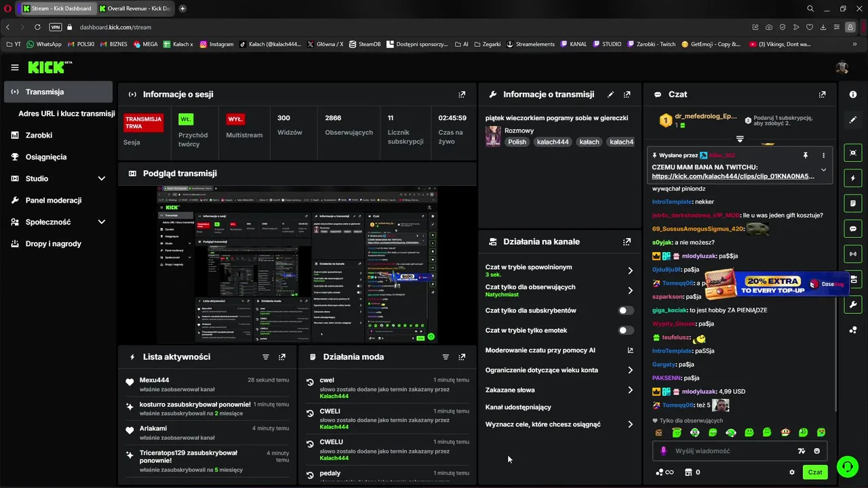Click the chat bubble icon in the right sidebar
This screenshot has width=868, height=488.
click(853, 229)
